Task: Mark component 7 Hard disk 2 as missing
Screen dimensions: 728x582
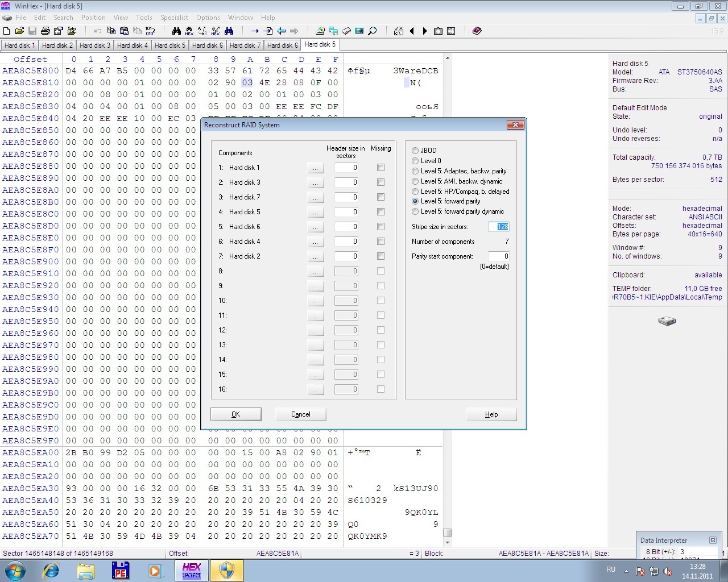Action: point(380,256)
